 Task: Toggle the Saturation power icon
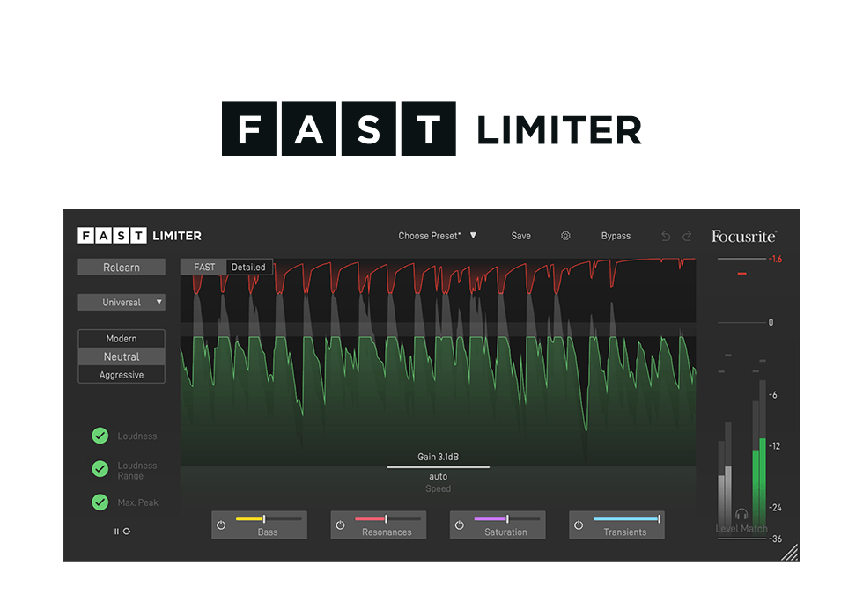point(460,525)
